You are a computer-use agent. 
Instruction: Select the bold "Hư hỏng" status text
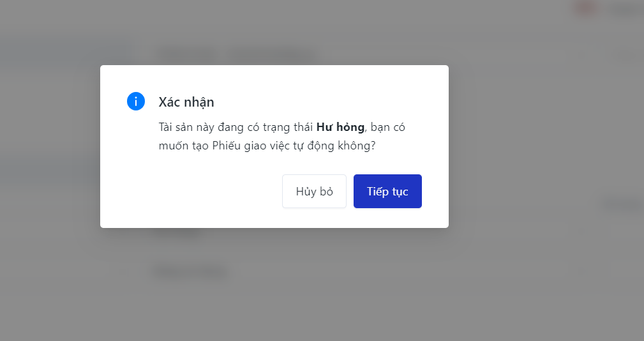click(x=340, y=127)
